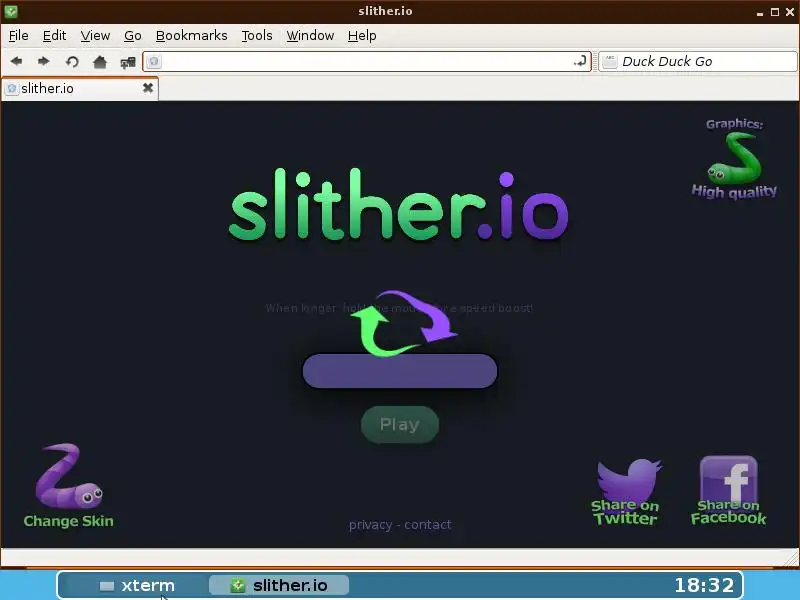Click the go arrow inside the address bar

pos(580,62)
